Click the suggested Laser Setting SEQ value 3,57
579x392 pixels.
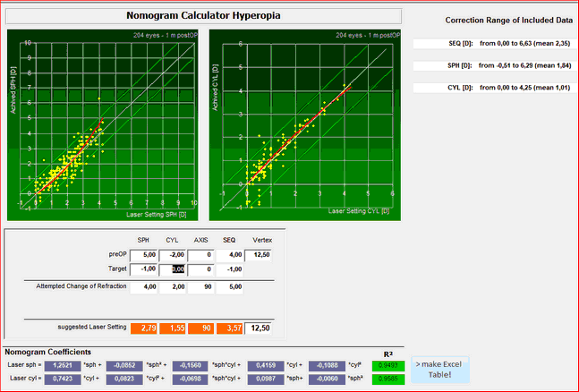[230, 328]
